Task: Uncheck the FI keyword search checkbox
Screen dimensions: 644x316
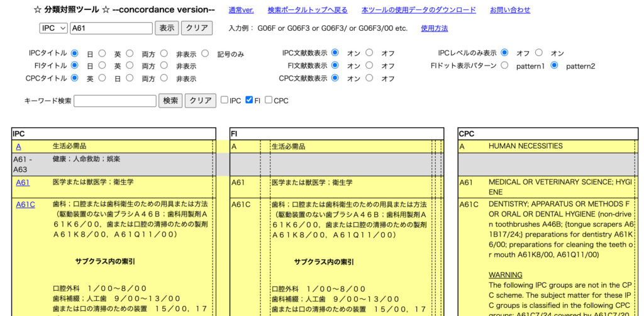Action: click(x=249, y=100)
